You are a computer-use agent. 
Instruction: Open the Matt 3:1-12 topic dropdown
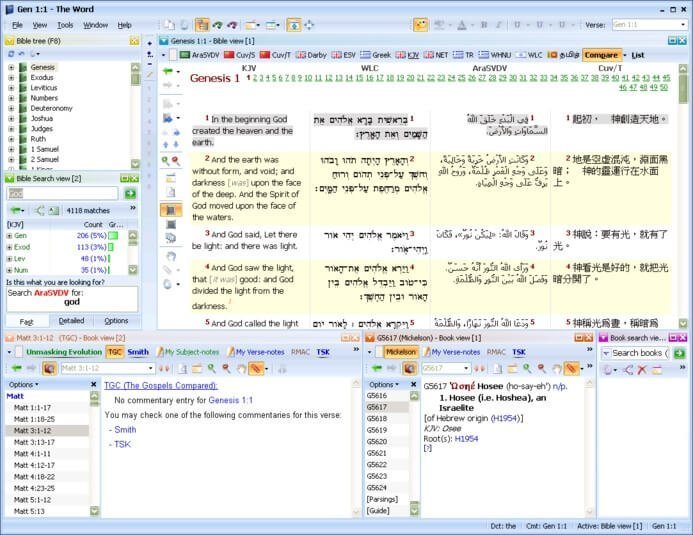click(151, 368)
